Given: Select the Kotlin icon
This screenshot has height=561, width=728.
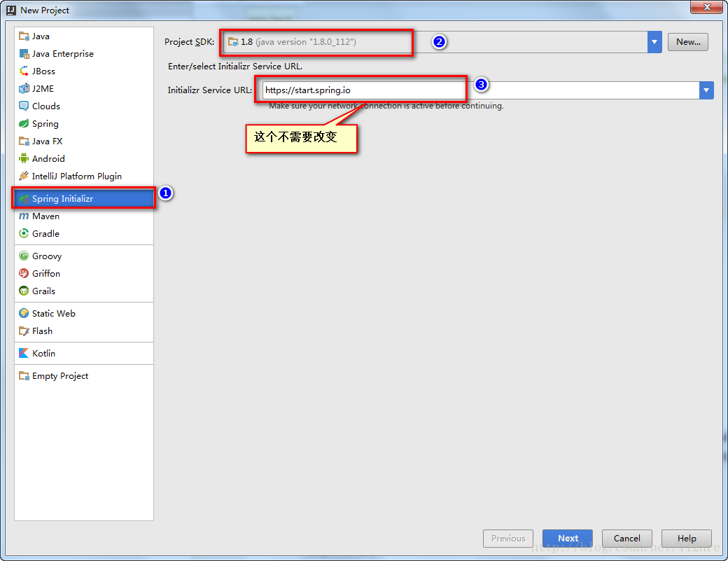Looking at the screenshot, I should coord(24,354).
